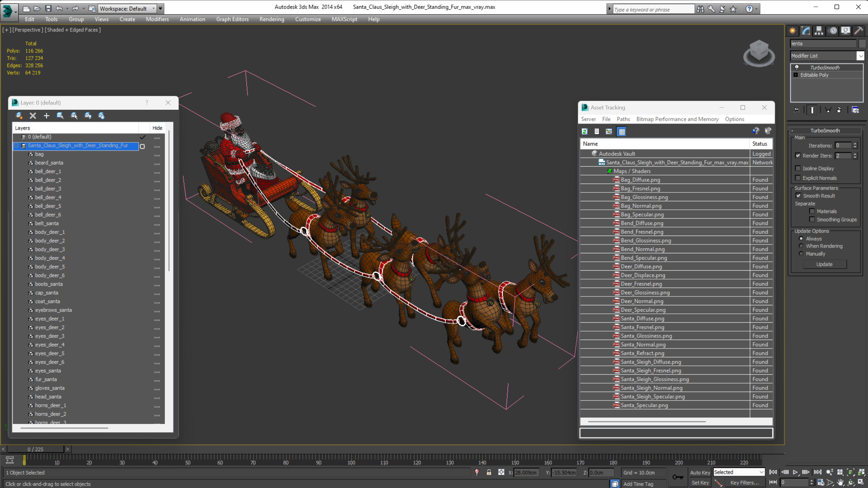Screen dimensions: 868x488
Task: Click the Key Filters button
Action: [x=745, y=482]
